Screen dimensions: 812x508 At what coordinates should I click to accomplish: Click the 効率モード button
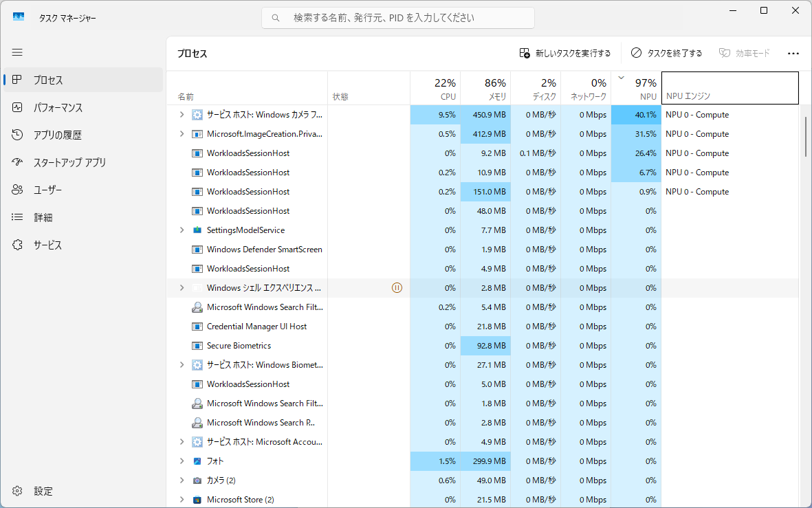click(745, 53)
